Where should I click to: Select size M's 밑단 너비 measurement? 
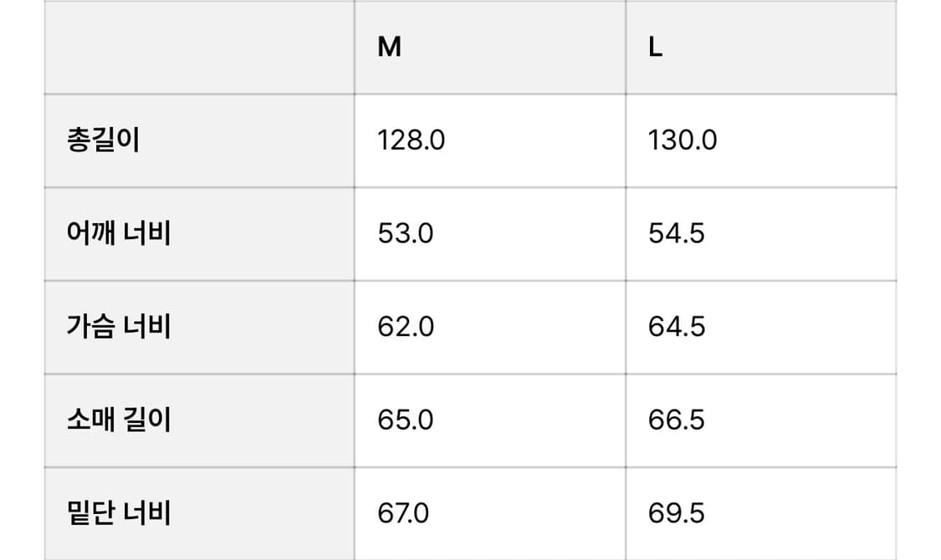click(403, 512)
